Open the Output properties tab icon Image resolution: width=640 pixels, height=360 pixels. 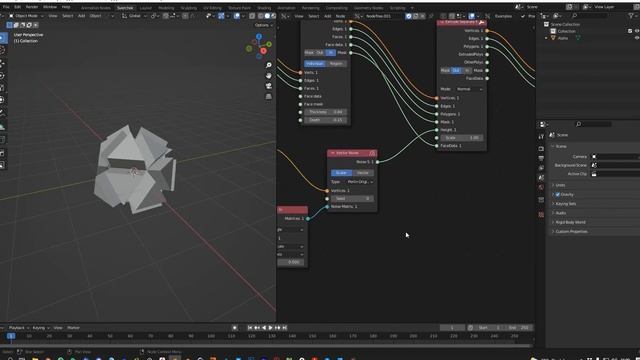(541, 158)
